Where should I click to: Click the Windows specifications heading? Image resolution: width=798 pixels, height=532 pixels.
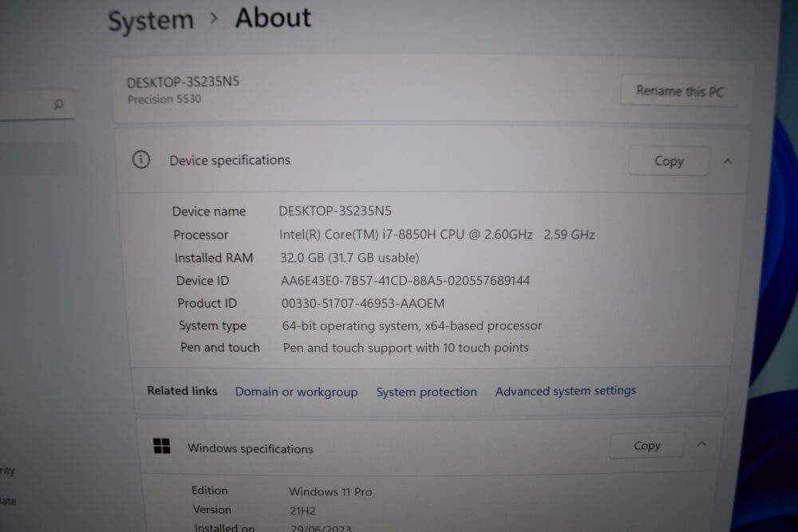[251, 448]
